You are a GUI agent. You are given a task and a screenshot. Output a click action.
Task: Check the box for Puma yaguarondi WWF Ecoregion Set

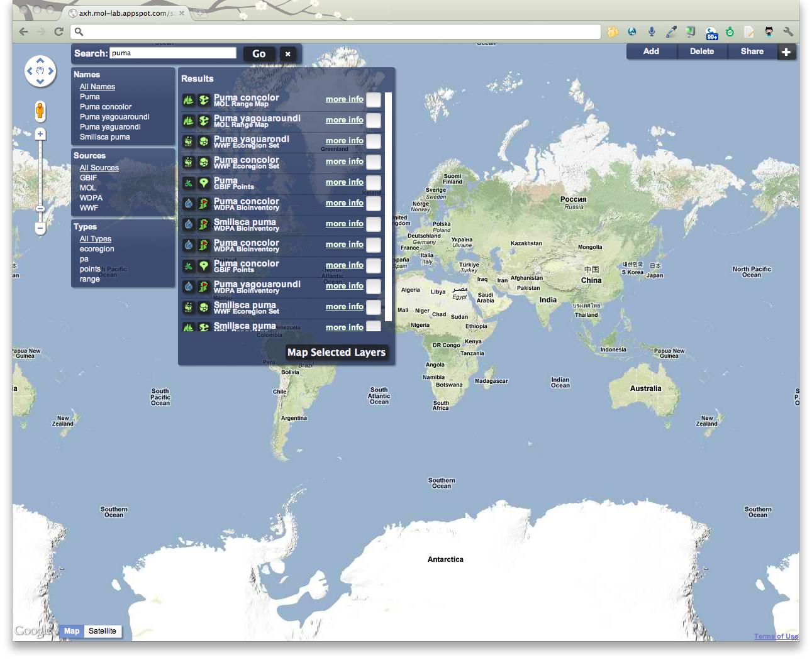click(x=374, y=141)
